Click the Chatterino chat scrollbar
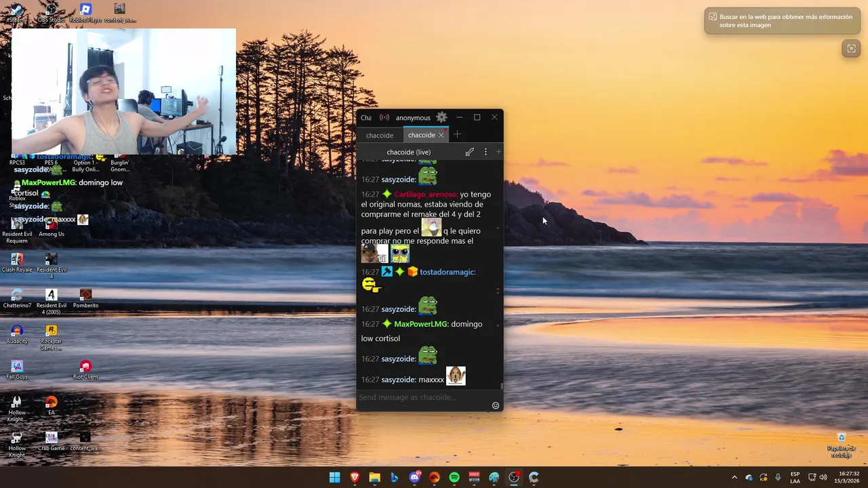This screenshot has height=488, width=868. [502, 385]
